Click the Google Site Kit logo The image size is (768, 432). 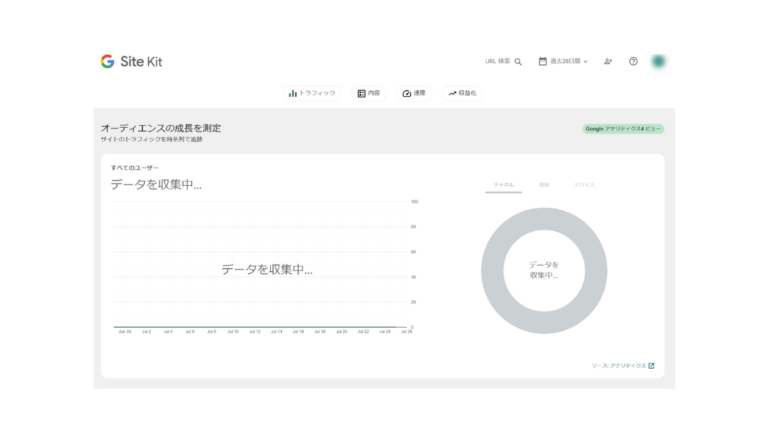(131, 61)
